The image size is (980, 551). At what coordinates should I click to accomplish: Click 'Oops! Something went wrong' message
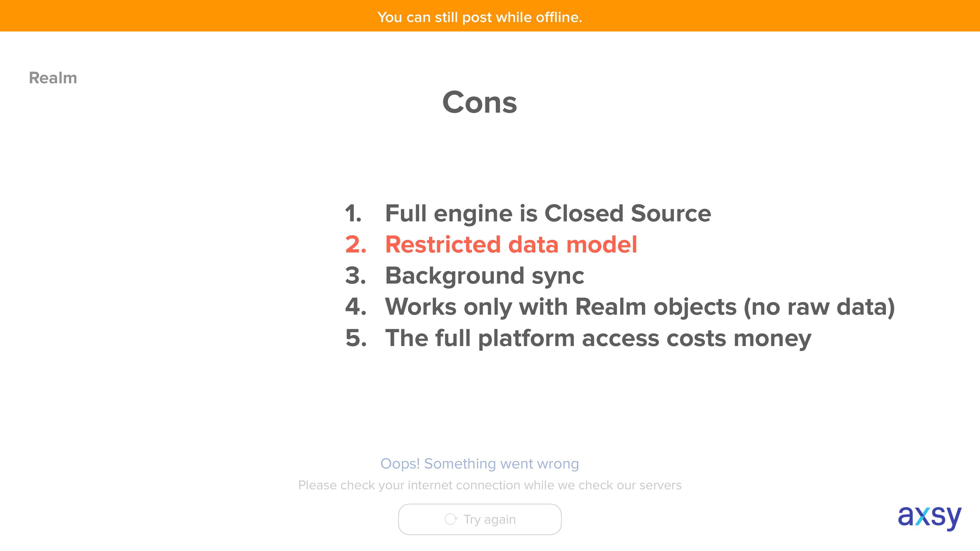(480, 464)
